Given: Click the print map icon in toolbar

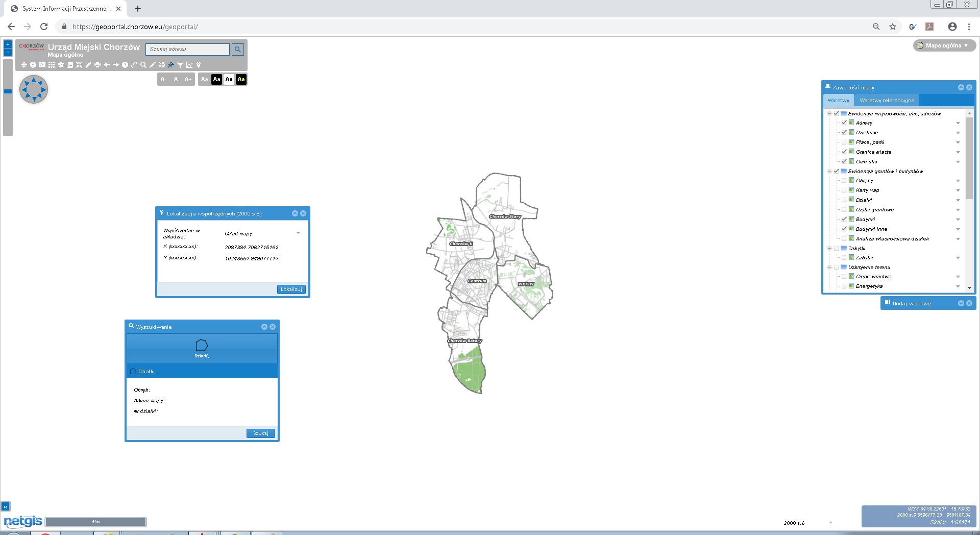Looking at the screenshot, I should click(97, 65).
